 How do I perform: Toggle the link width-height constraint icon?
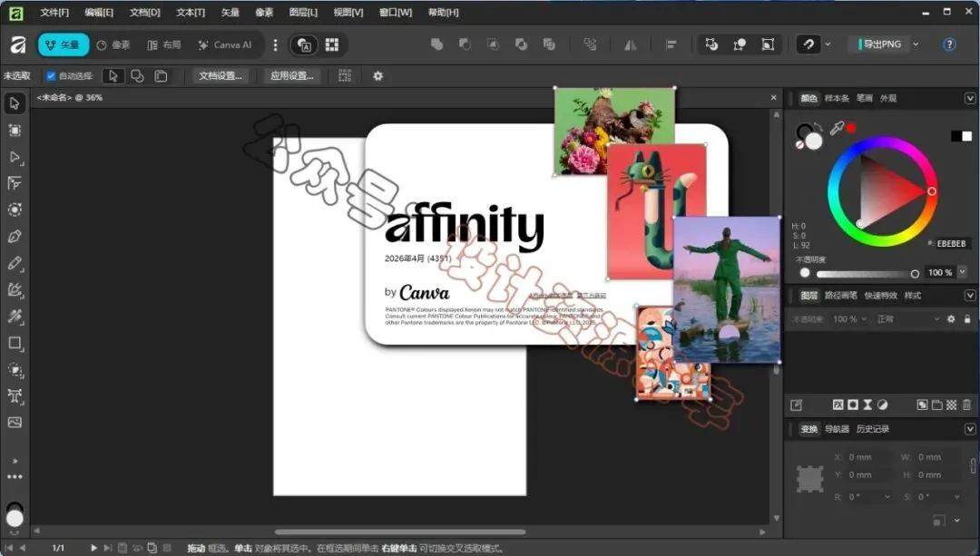click(973, 465)
